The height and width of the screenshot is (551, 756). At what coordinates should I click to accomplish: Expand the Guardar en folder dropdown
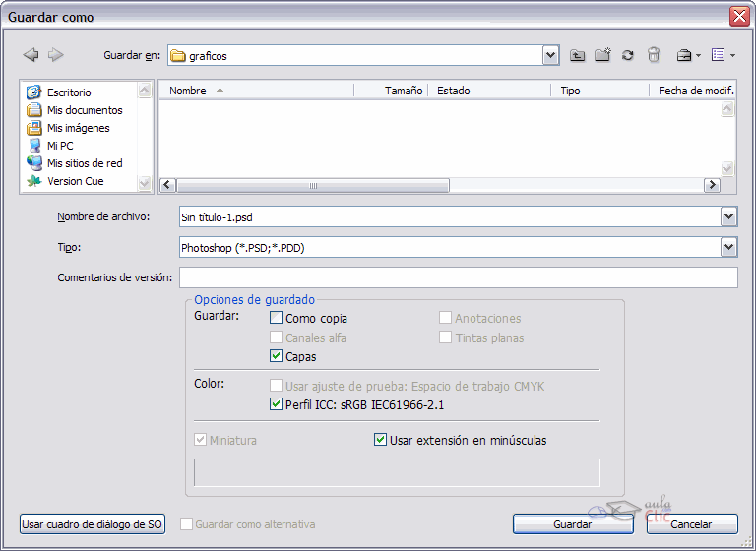point(551,56)
